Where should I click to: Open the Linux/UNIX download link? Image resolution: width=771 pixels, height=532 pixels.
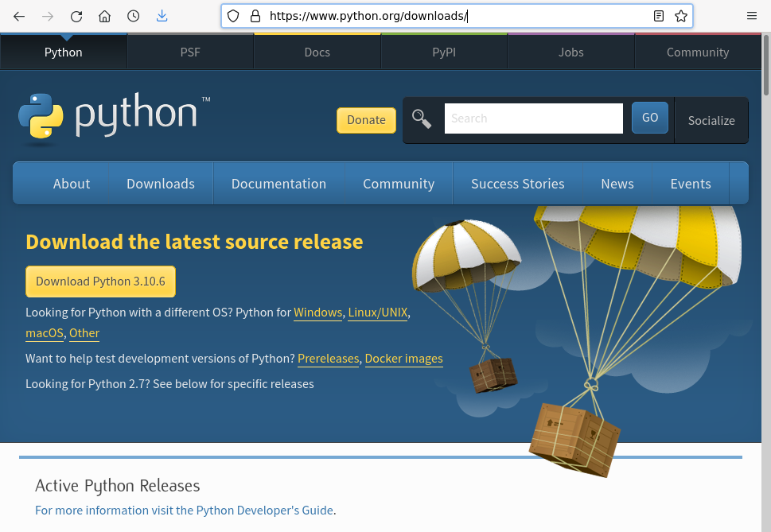point(377,312)
